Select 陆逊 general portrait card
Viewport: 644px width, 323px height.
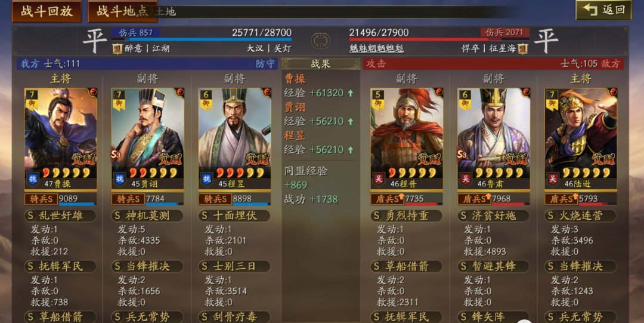581,139
